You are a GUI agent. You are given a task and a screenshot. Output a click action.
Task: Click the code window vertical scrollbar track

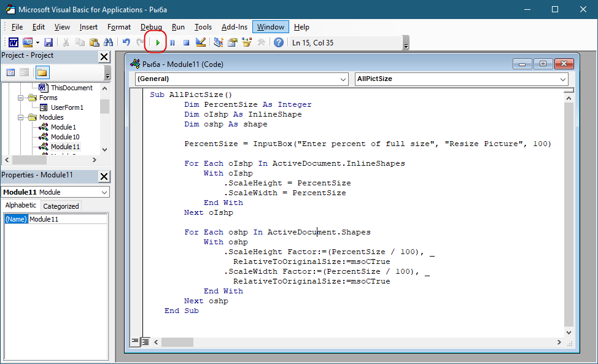569,215
